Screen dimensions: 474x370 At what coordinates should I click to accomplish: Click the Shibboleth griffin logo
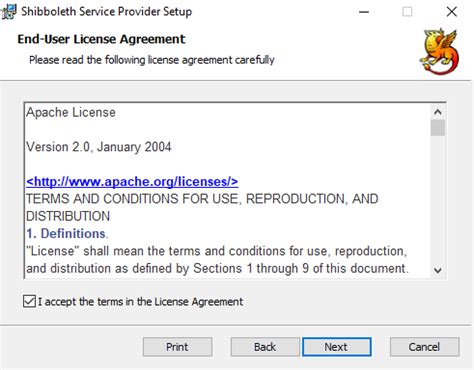click(x=439, y=51)
